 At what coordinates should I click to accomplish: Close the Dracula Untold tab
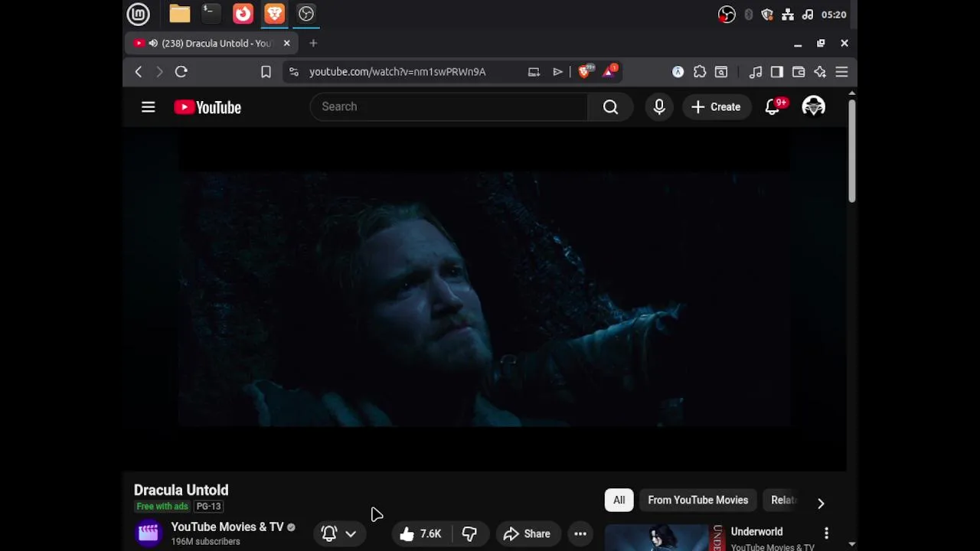pos(287,44)
